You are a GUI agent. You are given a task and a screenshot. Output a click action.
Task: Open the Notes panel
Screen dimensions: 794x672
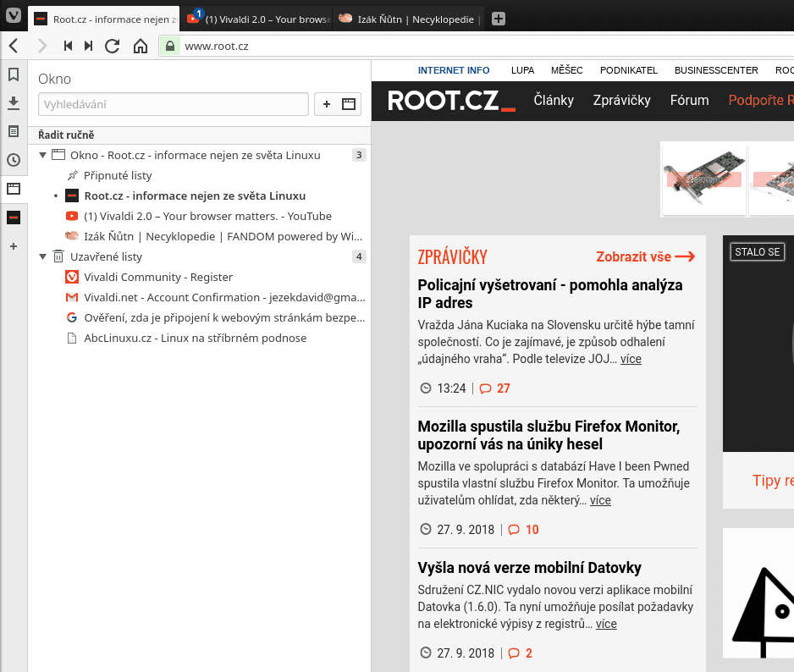point(13,131)
